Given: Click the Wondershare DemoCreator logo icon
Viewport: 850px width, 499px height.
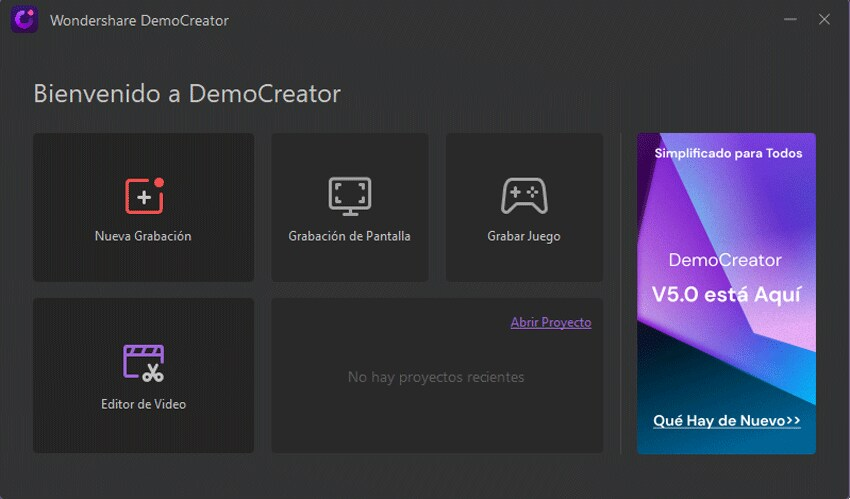Looking at the screenshot, I should [25, 19].
